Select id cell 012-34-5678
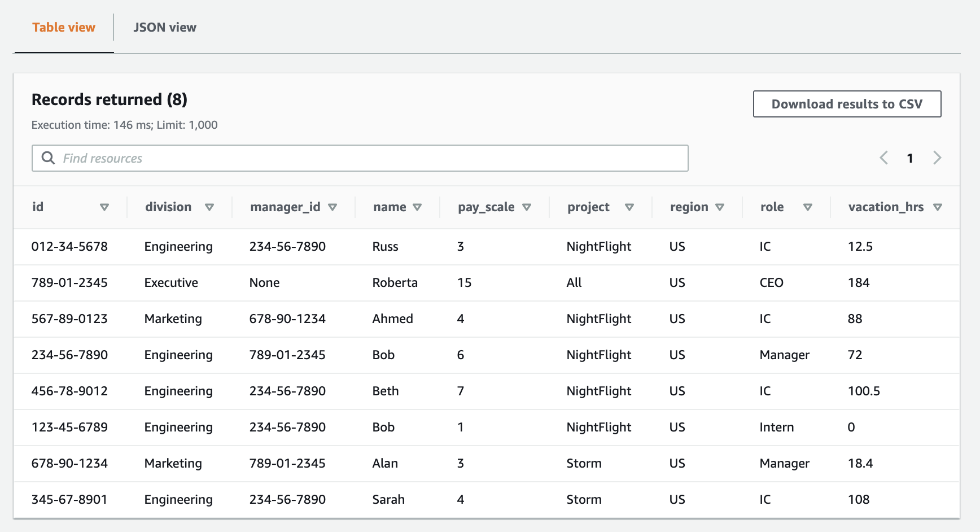The height and width of the screenshot is (532, 980). point(69,246)
